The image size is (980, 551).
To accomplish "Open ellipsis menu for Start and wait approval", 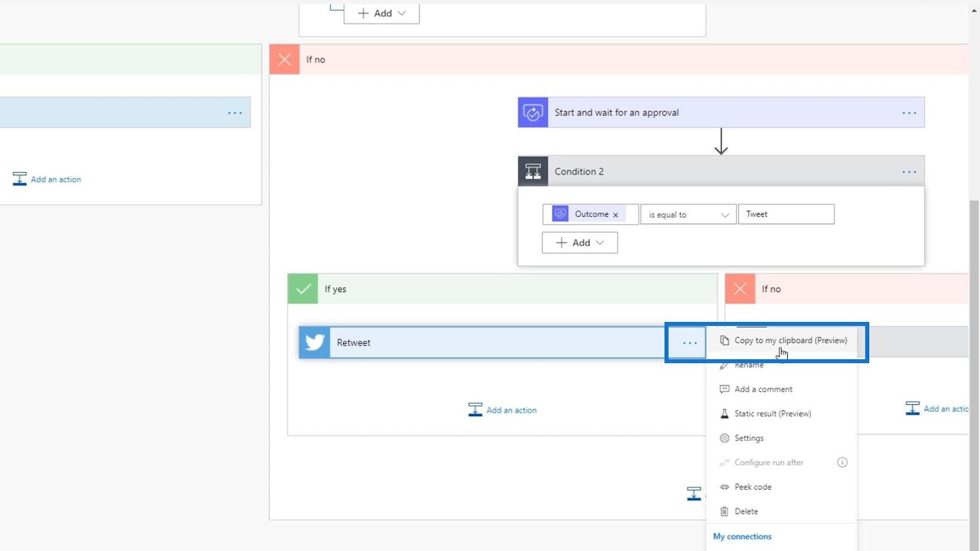I will click(x=910, y=113).
